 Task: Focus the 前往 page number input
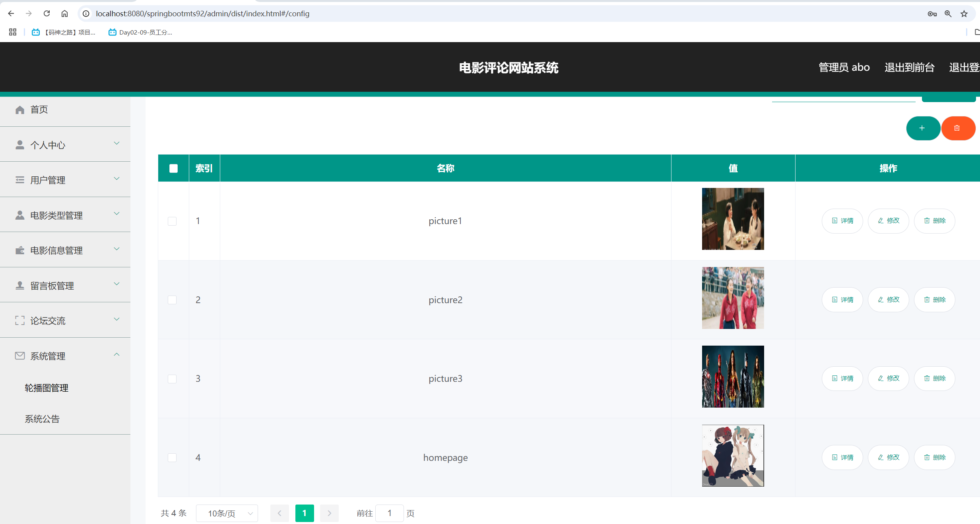pos(390,513)
